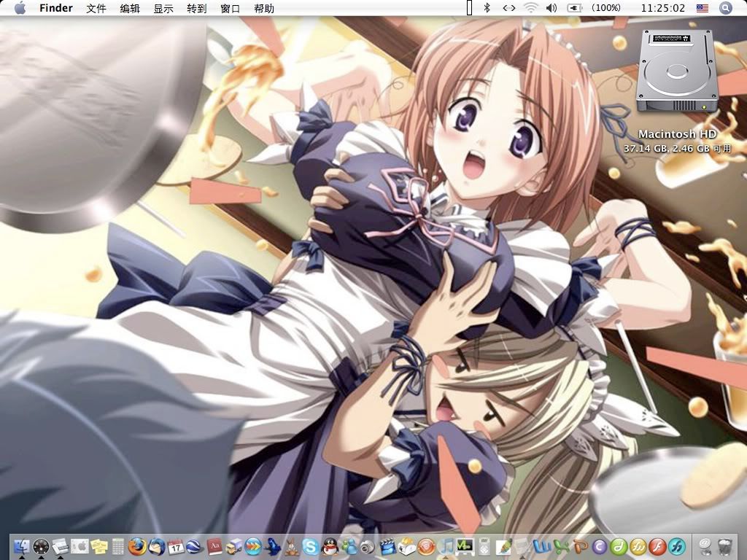
Task: Open the 转到 menu
Action: click(x=197, y=8)
